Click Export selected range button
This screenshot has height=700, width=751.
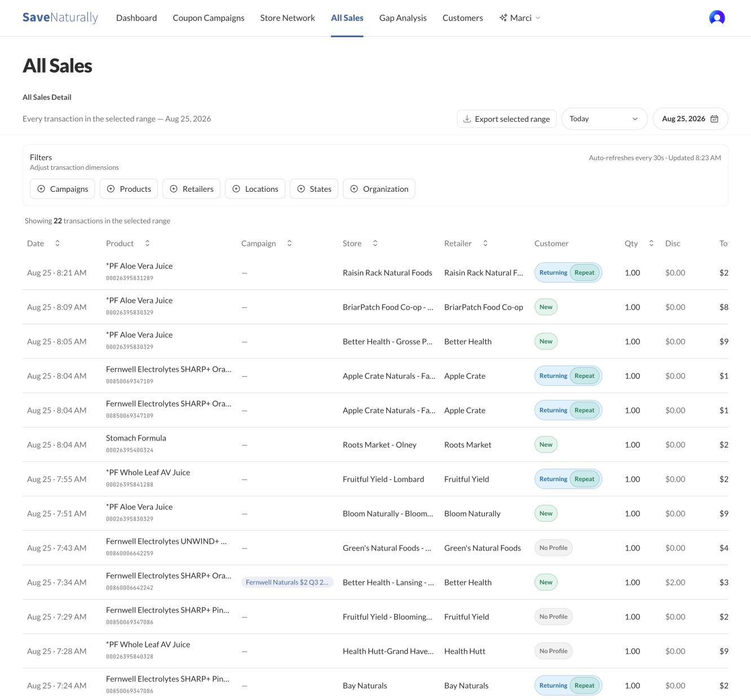507,119
